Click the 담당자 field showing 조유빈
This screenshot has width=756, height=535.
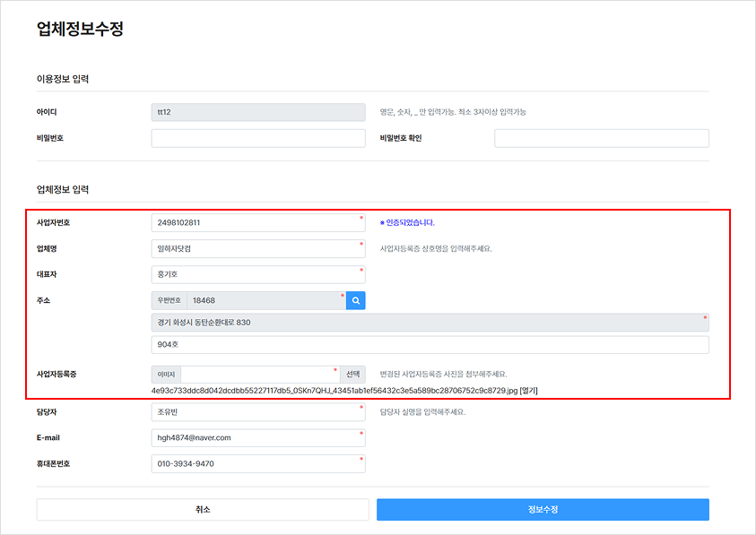point(258,412)
